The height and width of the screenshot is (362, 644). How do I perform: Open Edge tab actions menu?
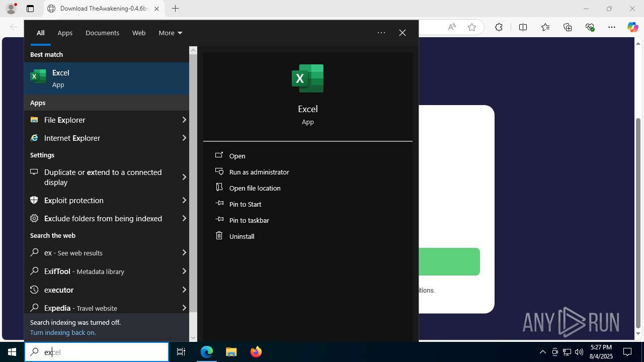(x=30, y=9)
